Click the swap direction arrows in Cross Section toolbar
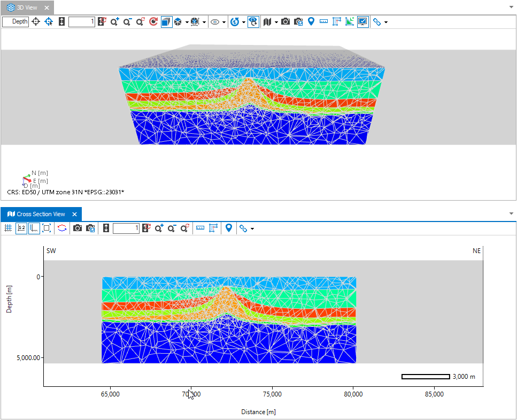The height and width of the screenshot is (420, 517). click(62, 228)
